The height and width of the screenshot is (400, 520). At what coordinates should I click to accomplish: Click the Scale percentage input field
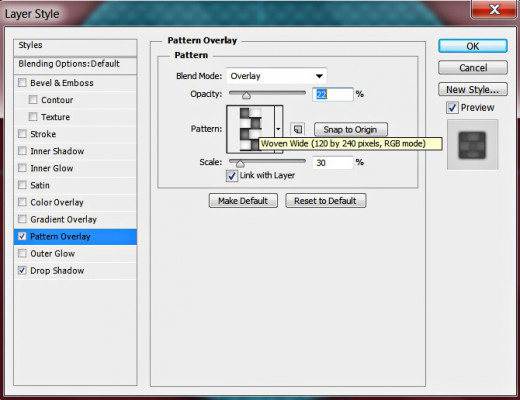pos(333,163)
